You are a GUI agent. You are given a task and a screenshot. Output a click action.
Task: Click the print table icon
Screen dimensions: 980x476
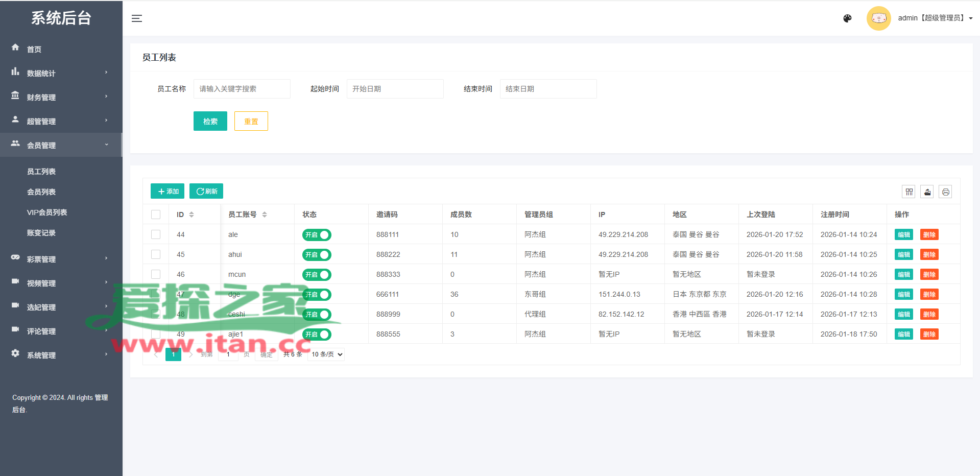pyautogui.click(x=945, y=192)
